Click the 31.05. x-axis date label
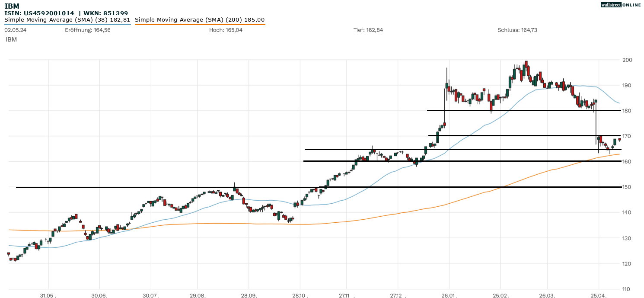Image resolution: width=644 pixels, height=298 pixels. [48, 296]
